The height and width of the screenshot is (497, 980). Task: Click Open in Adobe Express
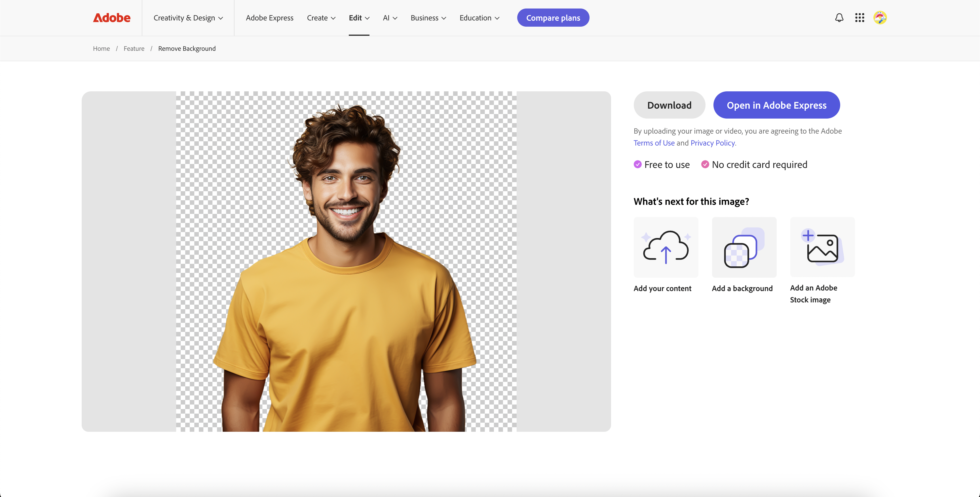coord(776,105)
